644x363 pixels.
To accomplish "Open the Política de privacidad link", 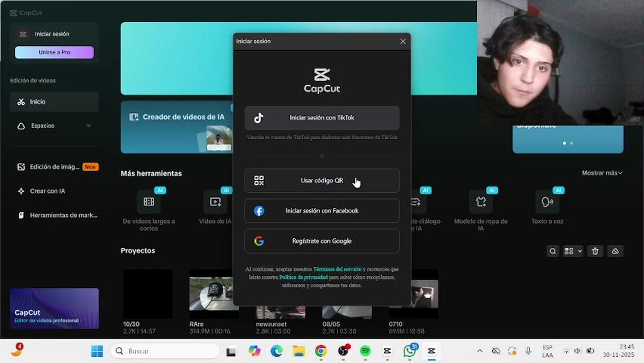I will click(x=303, y=277).
